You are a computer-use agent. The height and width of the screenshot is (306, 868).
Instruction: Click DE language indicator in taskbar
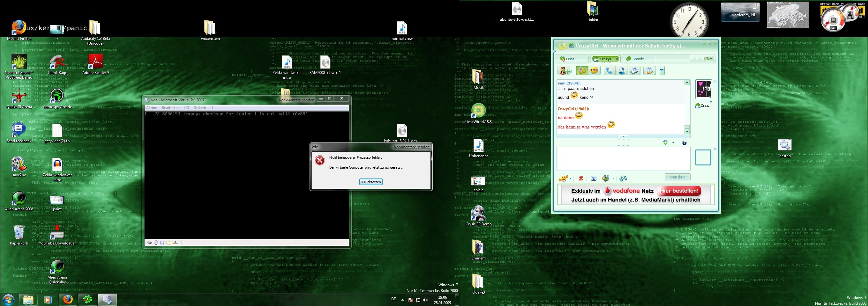(x=393, y=299)
